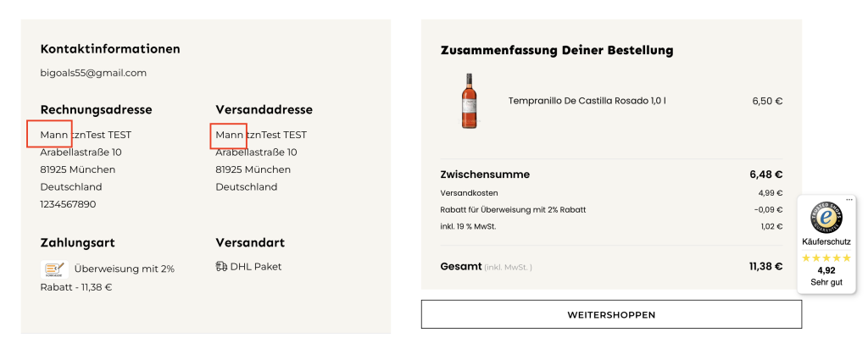Viewport: 868px width, 338px height.
Task: Click the Überweisung mit 2% payment text
Action: 125,269
